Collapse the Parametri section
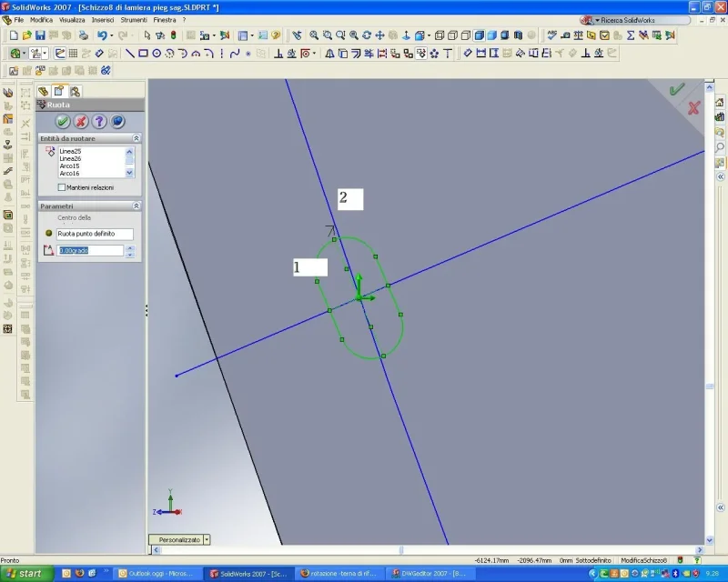728x582 pixels. click(136, 206)
